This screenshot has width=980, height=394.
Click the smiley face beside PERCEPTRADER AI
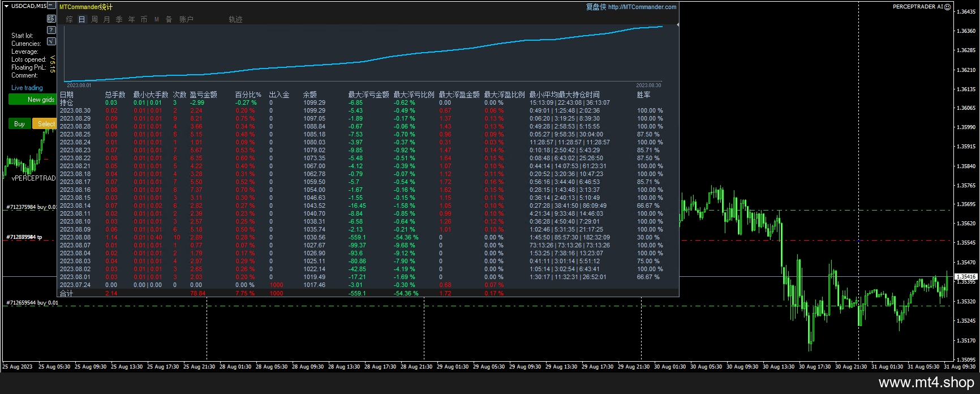[x=948, y=7]
